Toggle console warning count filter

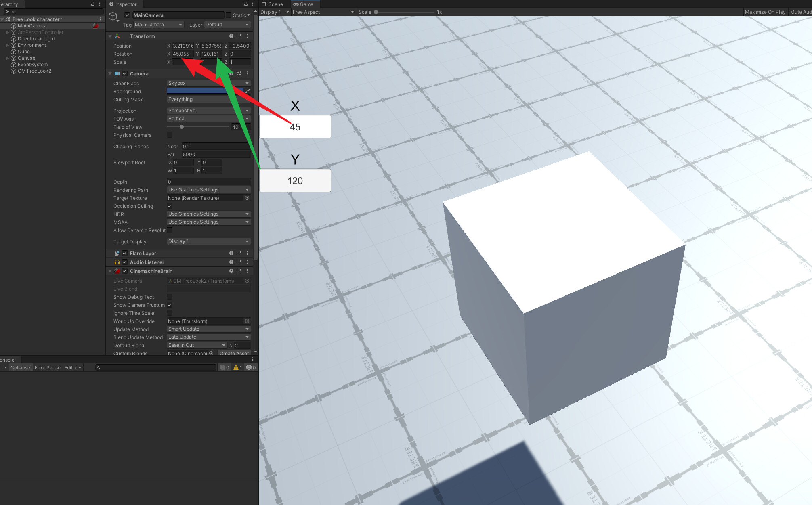(238, 367)
